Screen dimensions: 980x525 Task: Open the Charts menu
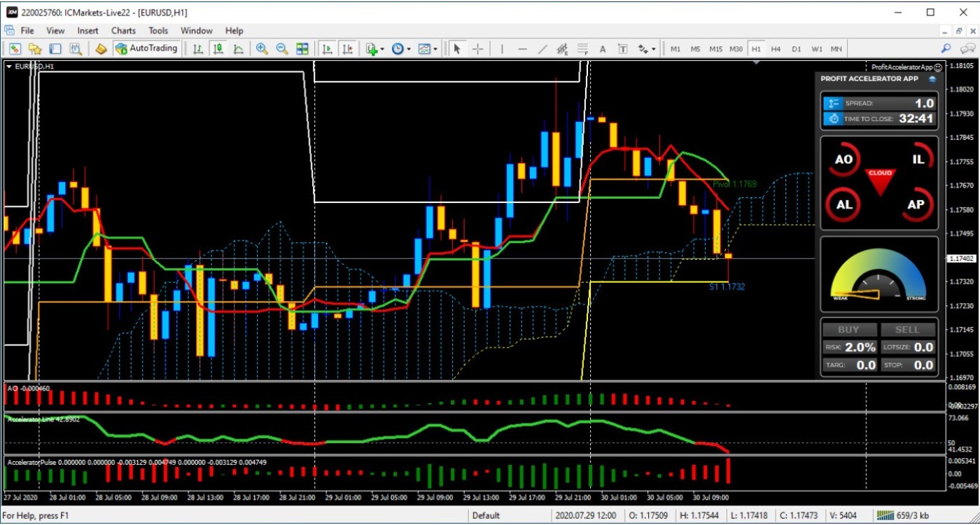(123, 31)
